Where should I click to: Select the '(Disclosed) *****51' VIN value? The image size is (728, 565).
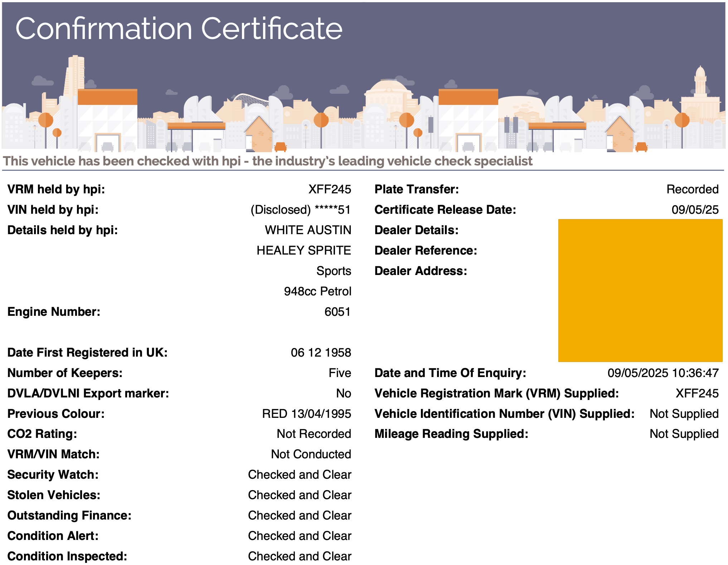click(x=301, y=209)
